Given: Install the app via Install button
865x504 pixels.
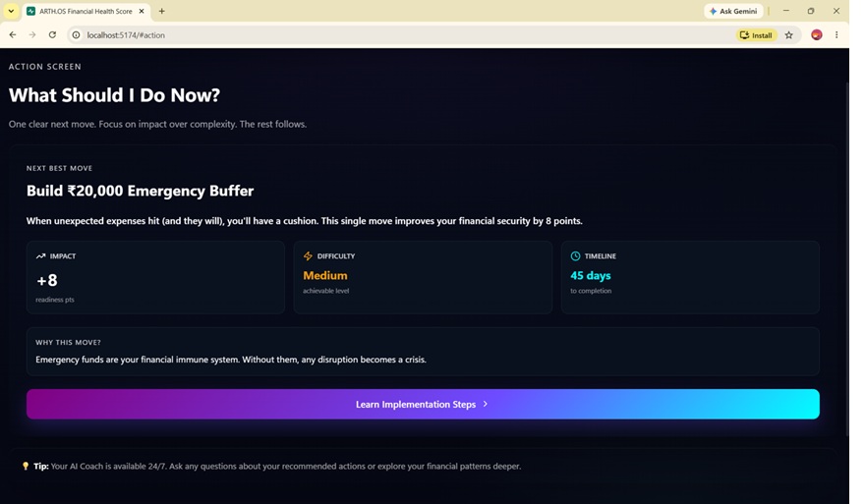Looking at the screenshot, I should 756,34.
